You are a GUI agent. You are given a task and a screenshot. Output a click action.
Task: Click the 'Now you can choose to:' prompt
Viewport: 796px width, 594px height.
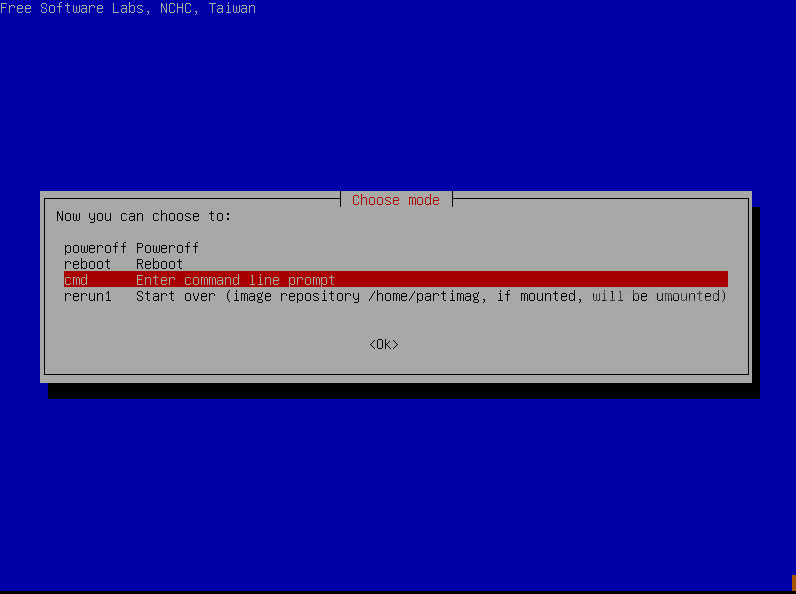click(x=143, y=216)
